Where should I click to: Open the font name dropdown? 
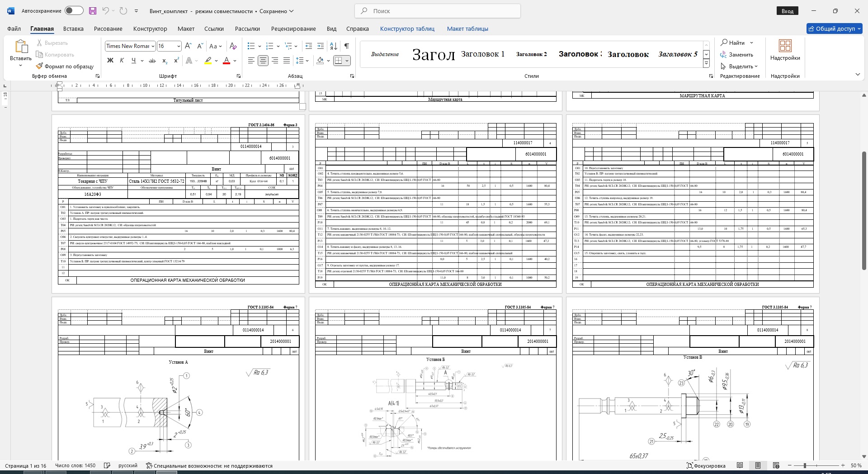point(153,46)
